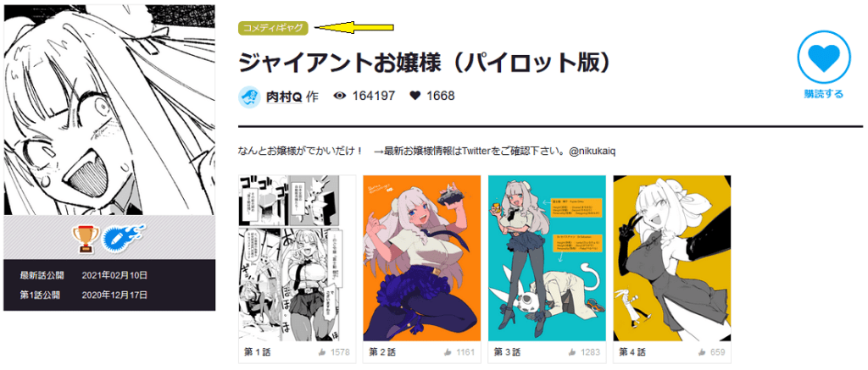This screenshot has height=370, width=868.
Task: Open the 第4話 yellow cover thumbnail
Action: tap(672, 258)
